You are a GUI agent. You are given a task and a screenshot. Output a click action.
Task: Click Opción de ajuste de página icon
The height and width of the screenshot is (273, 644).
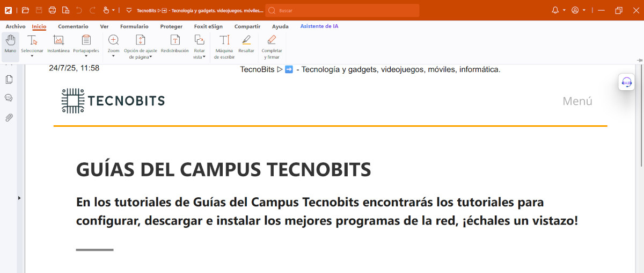140,40
